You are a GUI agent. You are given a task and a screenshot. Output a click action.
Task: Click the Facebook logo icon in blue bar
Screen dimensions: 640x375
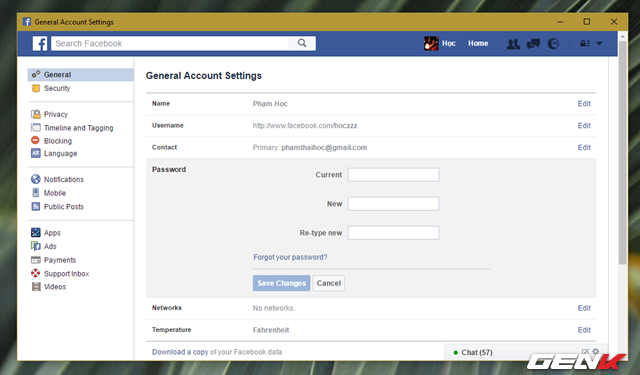coord(40,43)
